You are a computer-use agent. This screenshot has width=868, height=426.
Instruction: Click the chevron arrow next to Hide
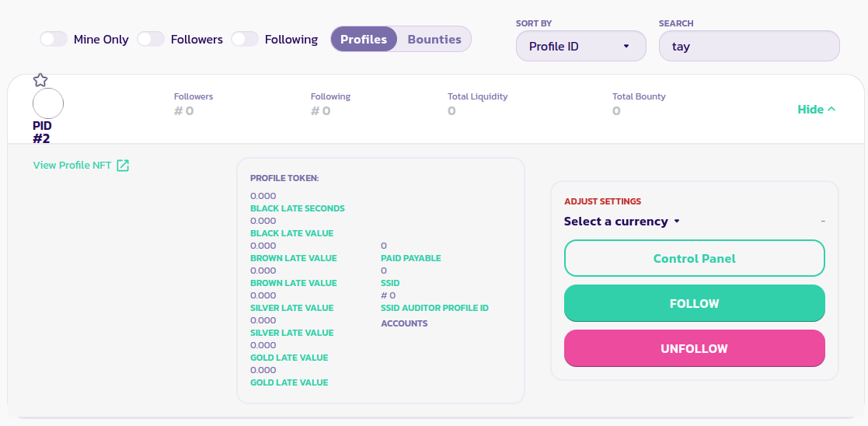832,110
